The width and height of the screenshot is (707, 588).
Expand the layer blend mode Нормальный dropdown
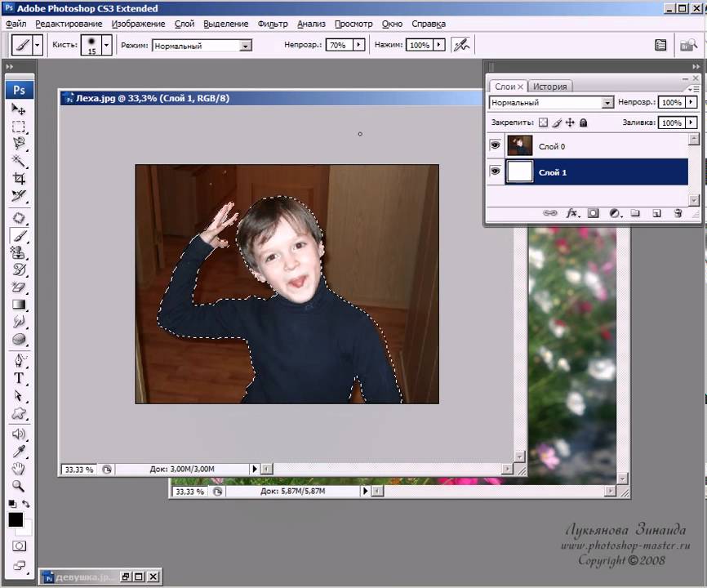point(607,103)
